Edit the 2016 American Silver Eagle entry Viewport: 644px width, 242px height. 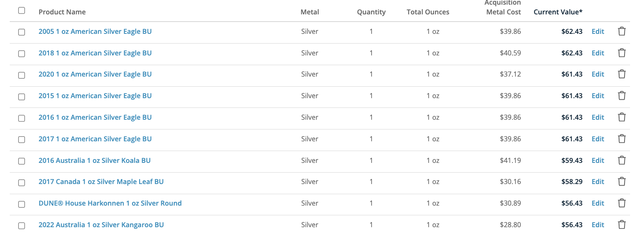point(597,117)
